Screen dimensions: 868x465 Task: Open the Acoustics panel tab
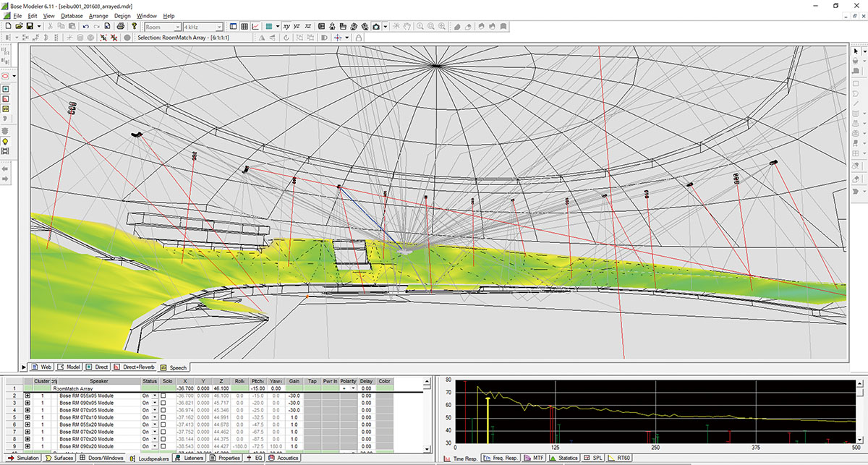tap(283, 458)
